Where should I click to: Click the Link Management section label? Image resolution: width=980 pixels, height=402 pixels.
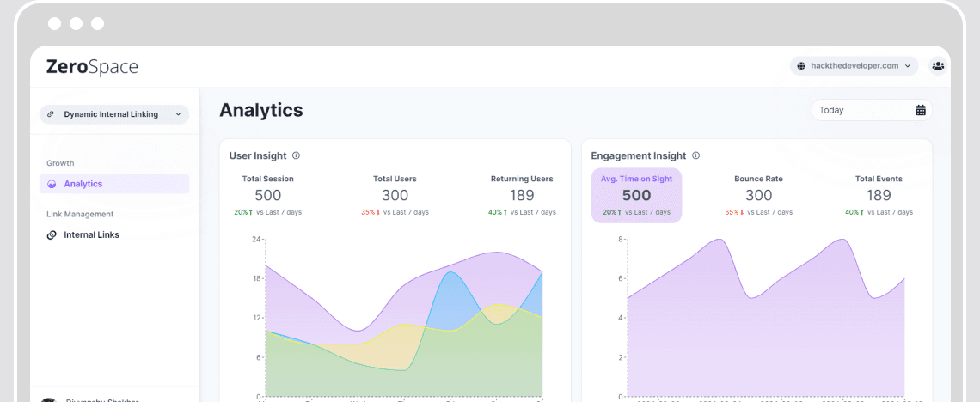pyautogui.click(x=80, y=214)
